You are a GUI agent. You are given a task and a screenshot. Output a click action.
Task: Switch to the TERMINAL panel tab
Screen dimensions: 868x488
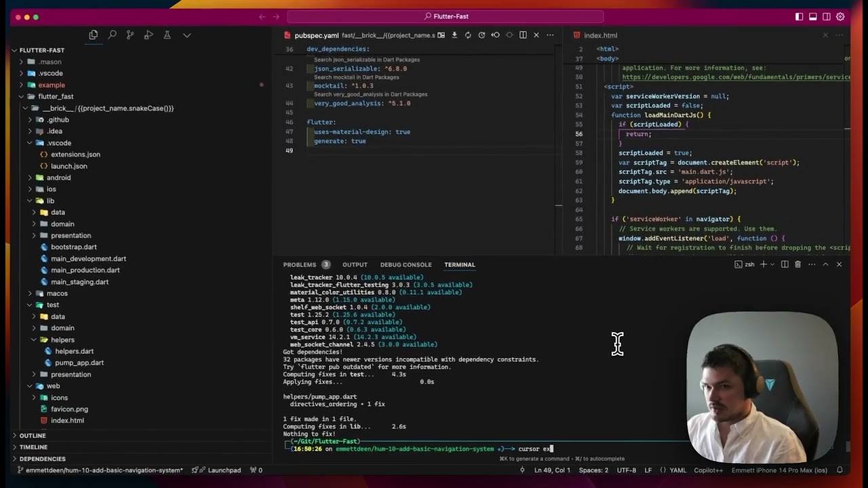click(460, 264)
